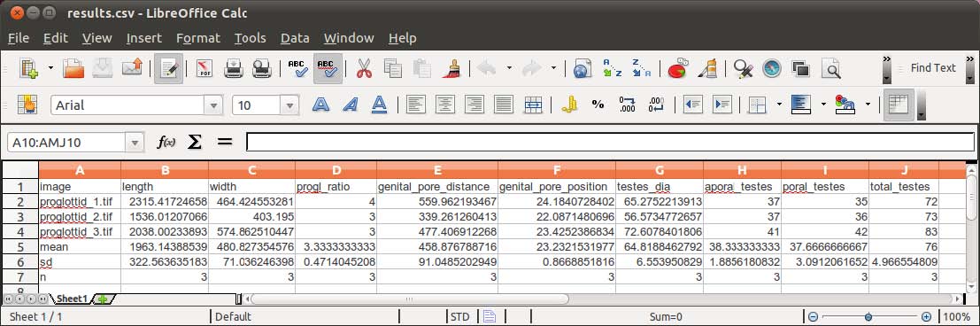The width and height of the screenshot is (980, 326).
Task: Toggle Underline formatting
Action: (x=379, y=105)
